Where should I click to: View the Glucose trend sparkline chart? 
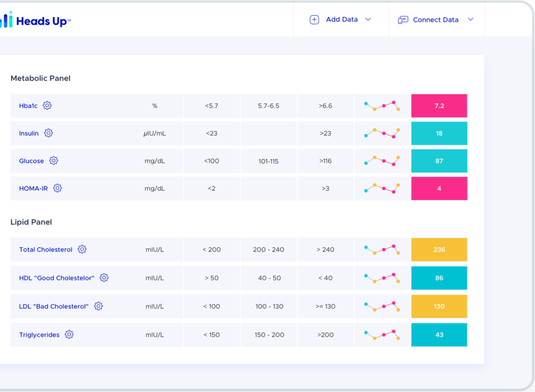click(382, 161)
